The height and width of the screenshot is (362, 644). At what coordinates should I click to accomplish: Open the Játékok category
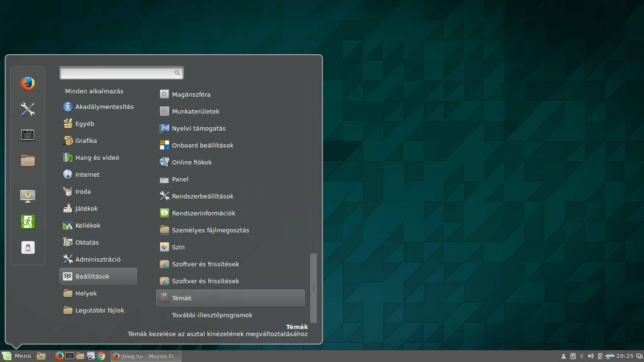click(x=98, y=208)
